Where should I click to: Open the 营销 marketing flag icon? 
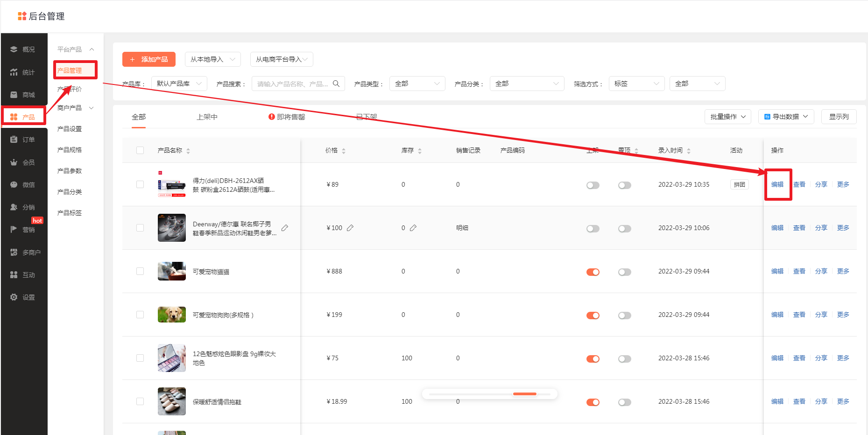tap(14, 229)
